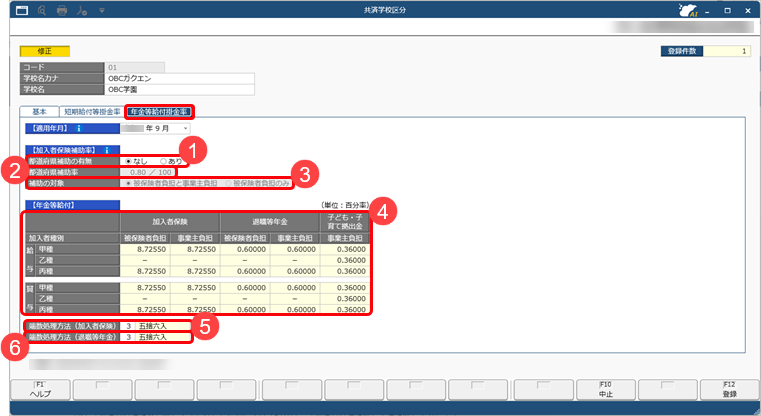Click the printer icon in title bar

[x=62, y=10]
